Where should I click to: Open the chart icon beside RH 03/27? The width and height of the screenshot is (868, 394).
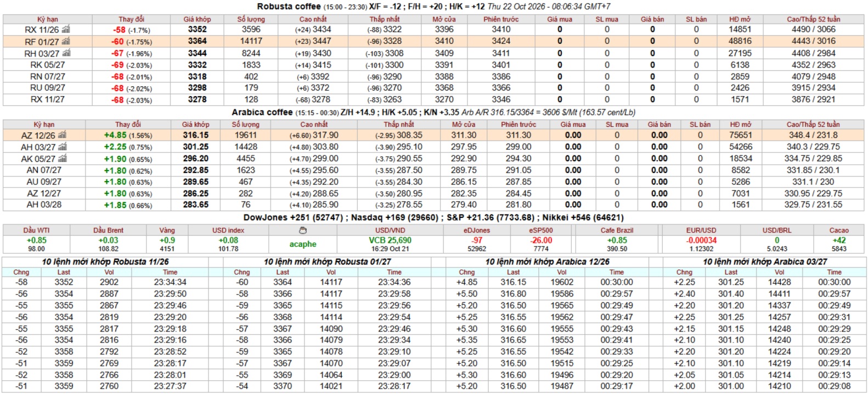(66, 53)
